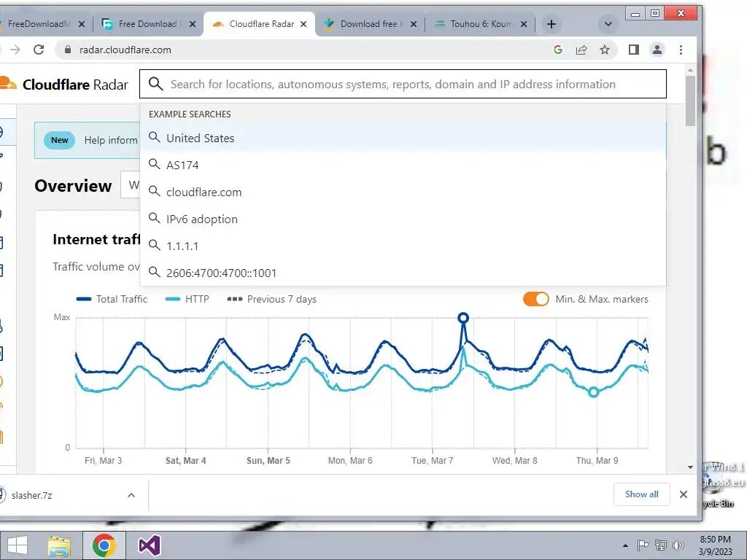
Task: Focus the Radar search input field
Action: 403,85
